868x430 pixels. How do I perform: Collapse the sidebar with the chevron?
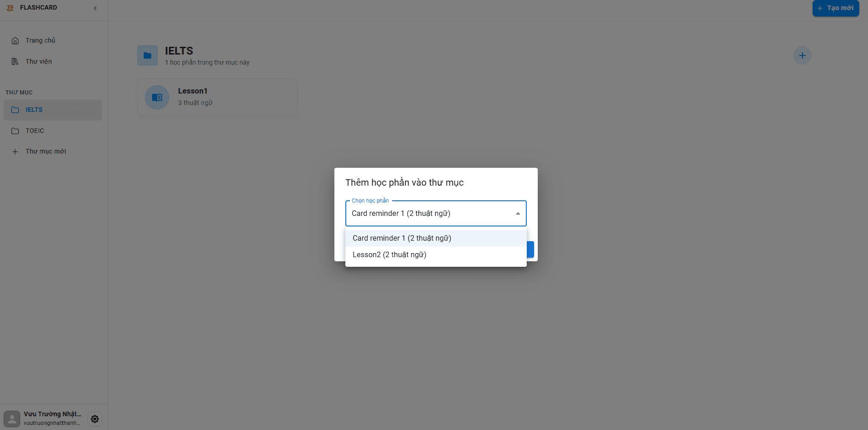[x=95, y=8]
